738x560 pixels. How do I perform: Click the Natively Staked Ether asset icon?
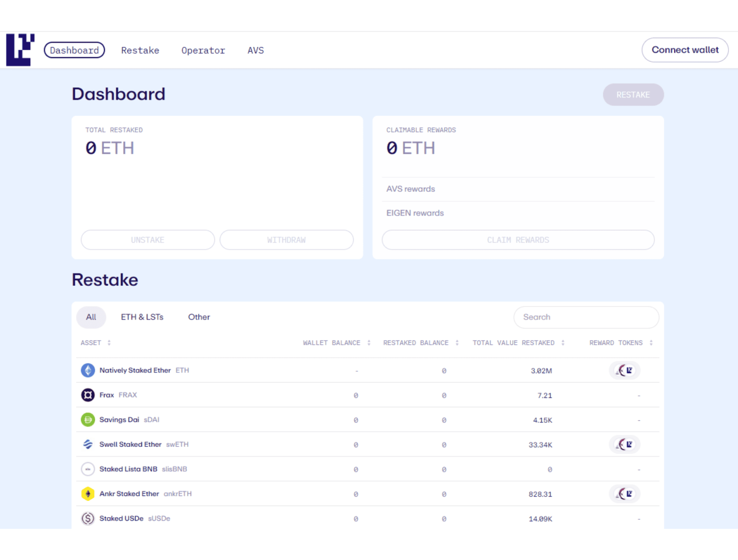coord(88,370)
